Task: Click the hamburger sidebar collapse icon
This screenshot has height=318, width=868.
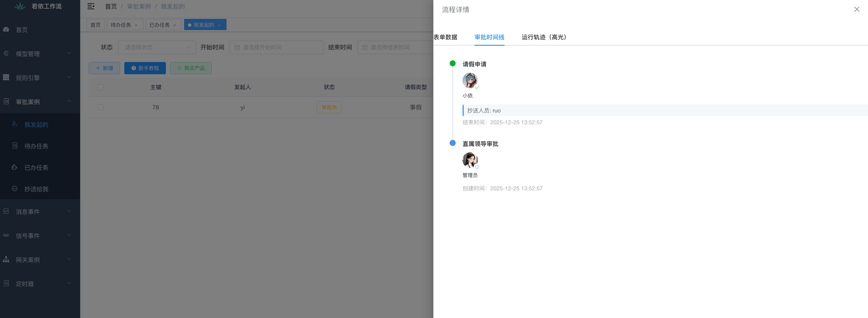Action: coord(91,6)
